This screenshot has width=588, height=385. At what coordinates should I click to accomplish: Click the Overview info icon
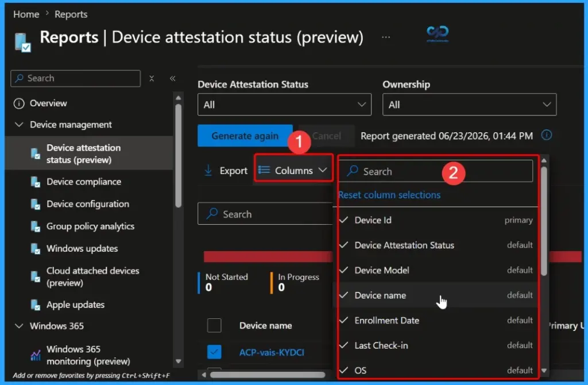point(19,103)
